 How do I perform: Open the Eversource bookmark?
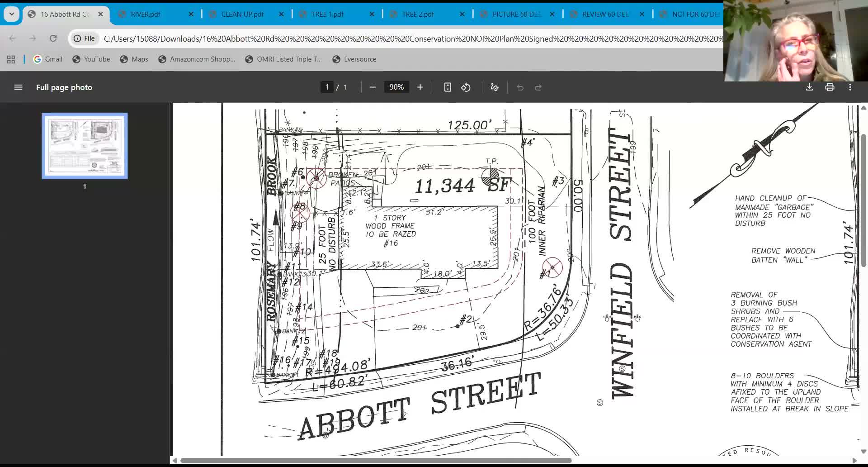point(354,59)
